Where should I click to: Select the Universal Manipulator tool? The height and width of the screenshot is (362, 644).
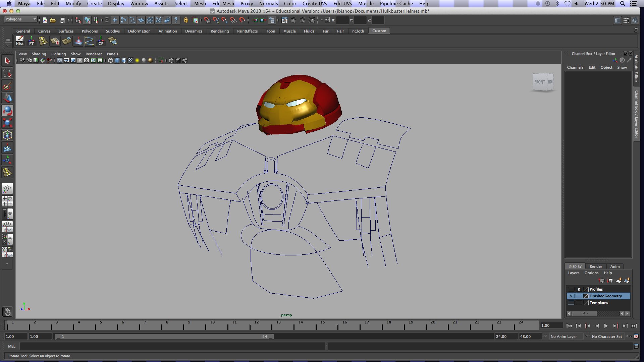[7, 135]
